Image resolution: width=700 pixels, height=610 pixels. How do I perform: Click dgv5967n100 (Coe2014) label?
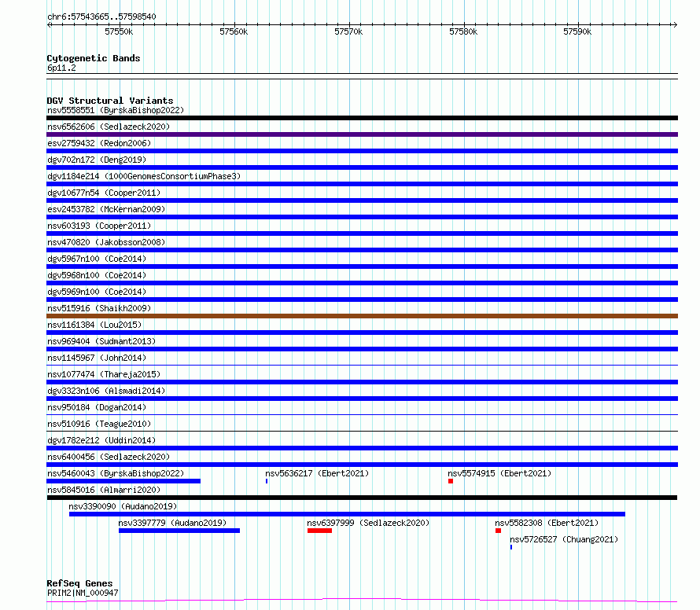coord(97,259)
